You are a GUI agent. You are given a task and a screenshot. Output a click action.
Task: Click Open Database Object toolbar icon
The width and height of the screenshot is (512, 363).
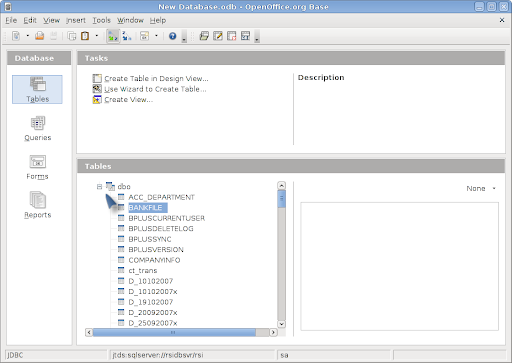(204, 36)
